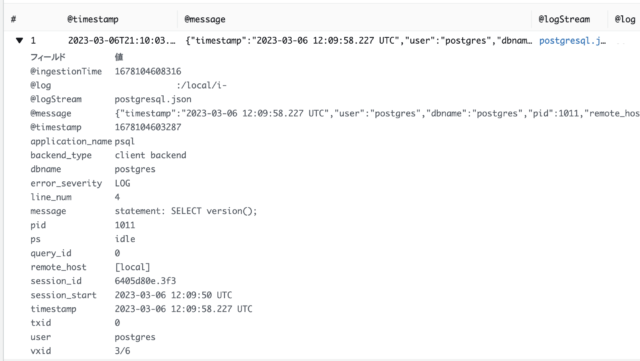The image size is (640, 361).
Task: Select the message value SELECT version();
Action: pos(214,211)
